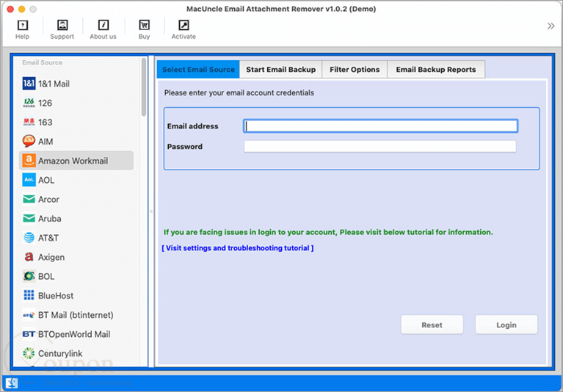Switch to Select Email Source tab
This screenshot has width=563, height=392.
[198, 69]
